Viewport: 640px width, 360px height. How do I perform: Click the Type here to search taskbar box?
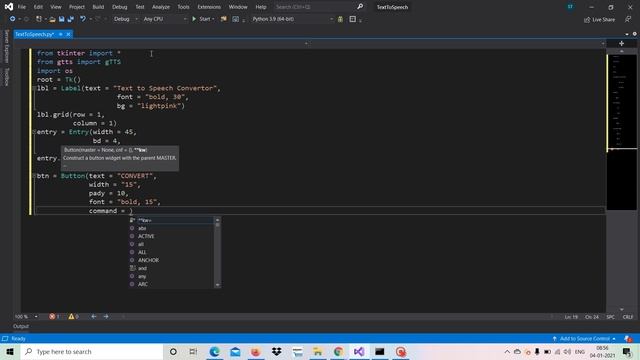pyautogui.click(x=92, y=351)
